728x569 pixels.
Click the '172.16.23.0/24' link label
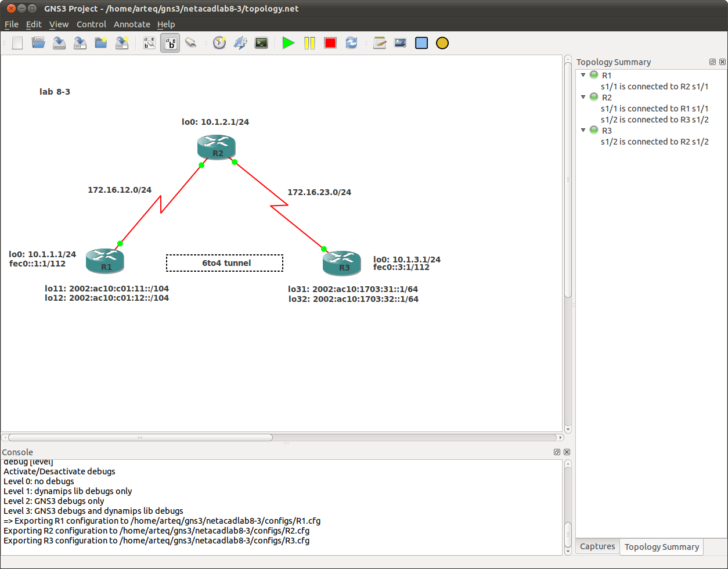(x=319, y=192)
